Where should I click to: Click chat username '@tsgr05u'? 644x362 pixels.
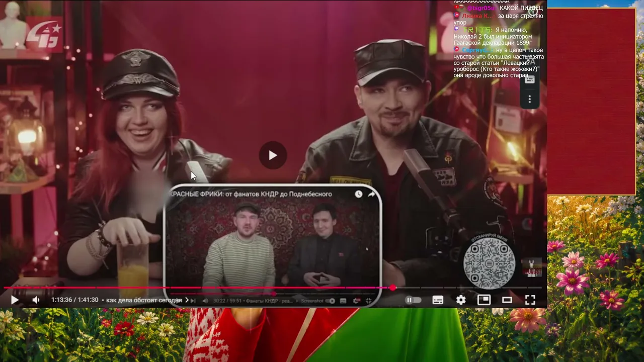pos(481,8)
